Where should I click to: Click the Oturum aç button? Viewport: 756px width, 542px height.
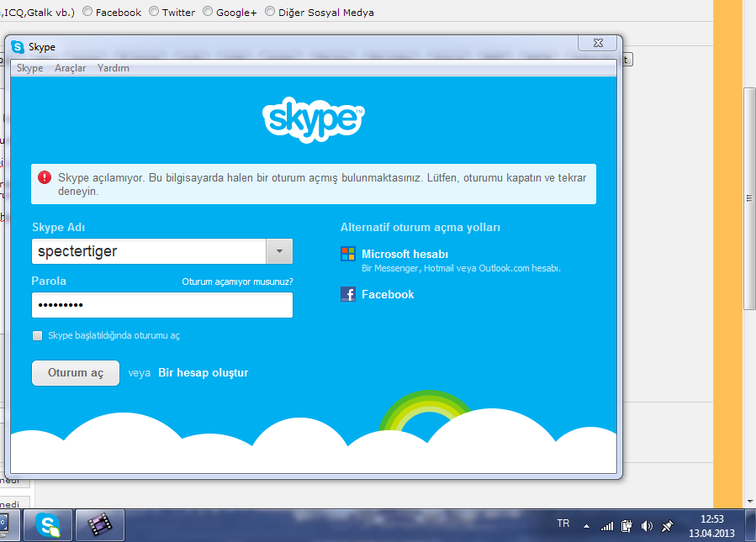pos(76,373)
